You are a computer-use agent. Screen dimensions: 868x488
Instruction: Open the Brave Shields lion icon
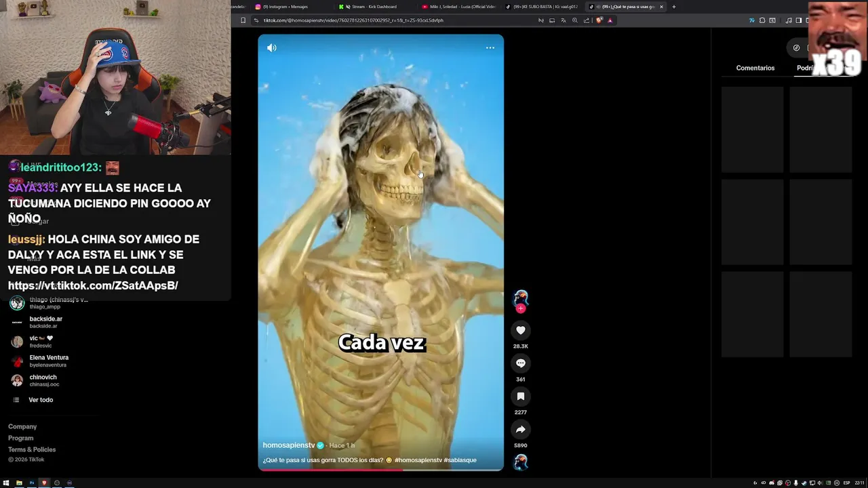tap(599, 20)
